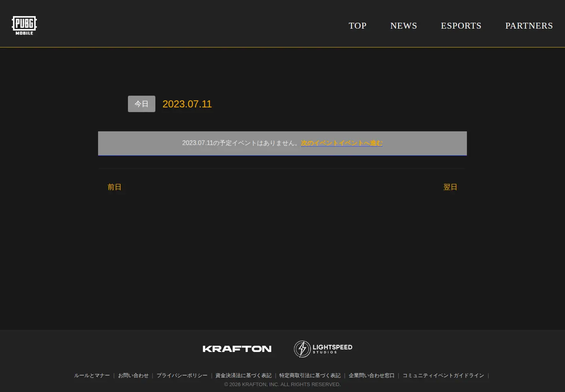The height and width of the screenshot is (392, 565).
Task: Click the 今日 today button
Action: (142, 104)
